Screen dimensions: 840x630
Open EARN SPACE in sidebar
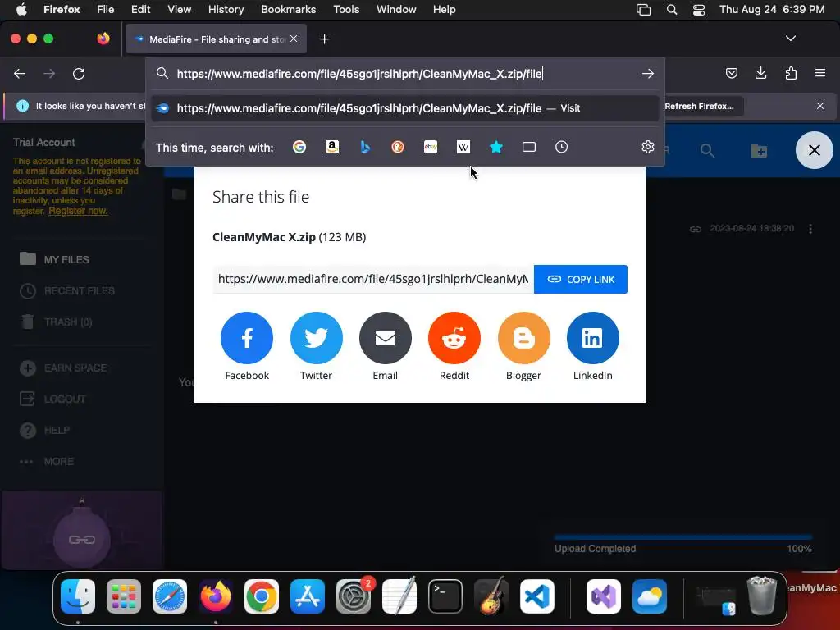(x=63, y=368)
